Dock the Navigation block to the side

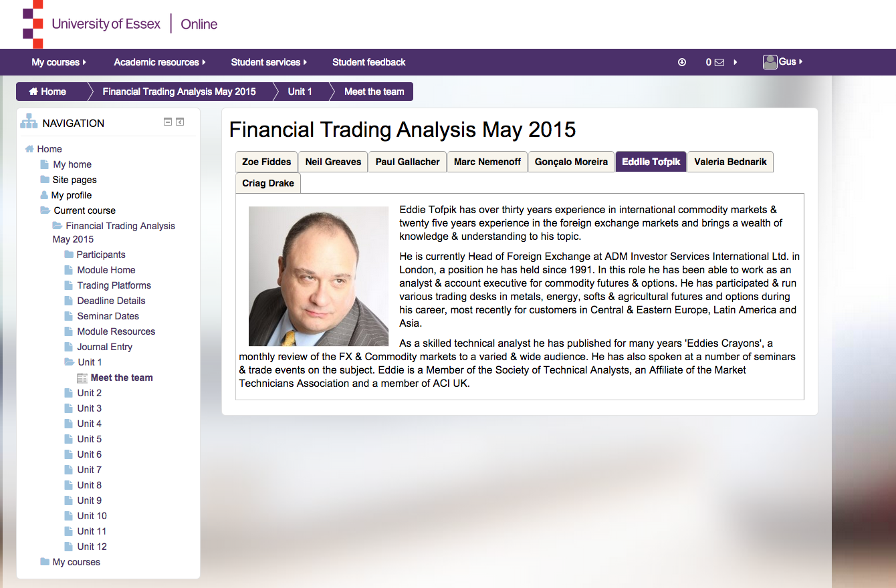180,122
